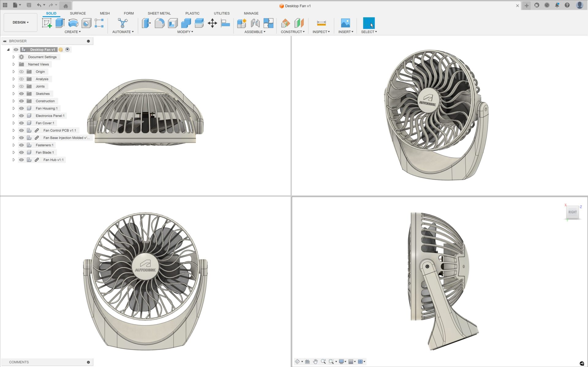The height and width of the screenshot is (367, 588).
Task: Hide the Fan Housing:1 component
Action: click(21, 108)
